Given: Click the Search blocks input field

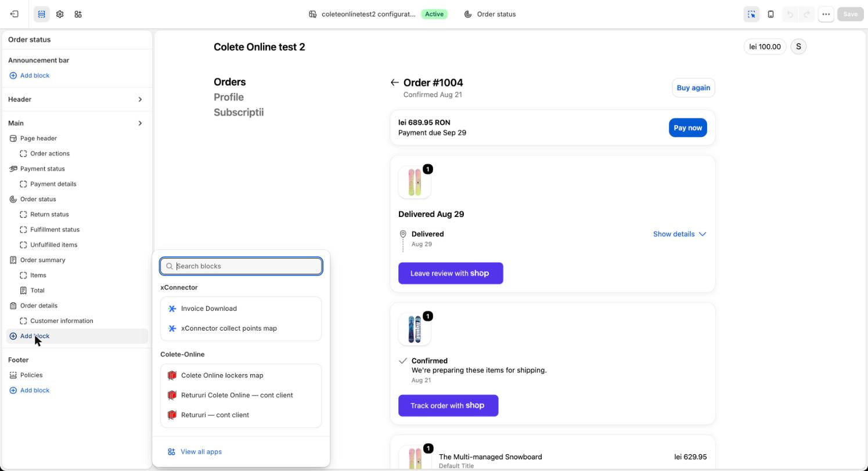Looking at the screenshot, I should coord(241,266).
